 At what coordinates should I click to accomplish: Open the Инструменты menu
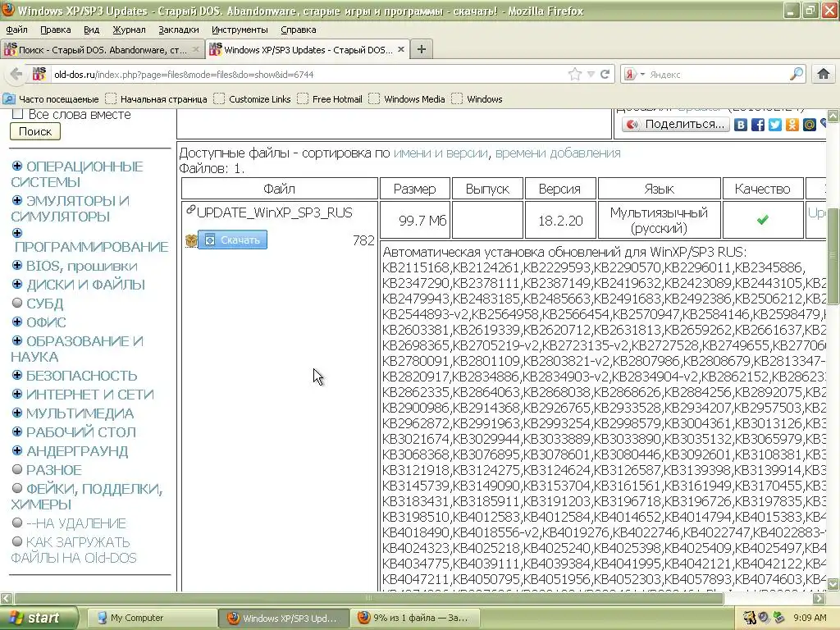[240, 30]
